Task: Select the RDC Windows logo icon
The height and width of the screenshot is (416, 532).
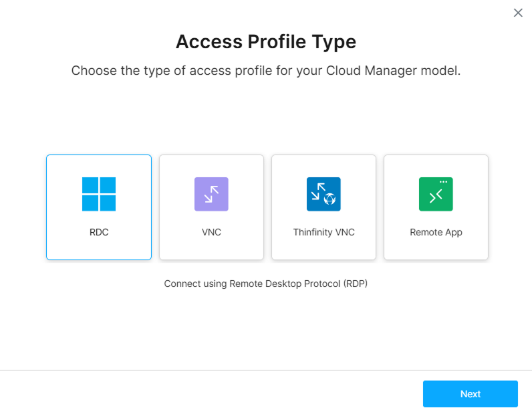Action: point(99,194)
